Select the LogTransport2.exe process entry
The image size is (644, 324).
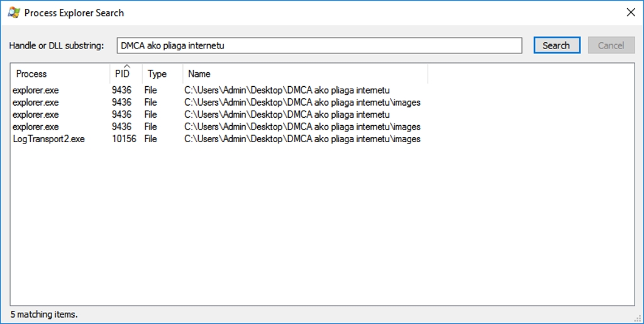pos(48,139)
